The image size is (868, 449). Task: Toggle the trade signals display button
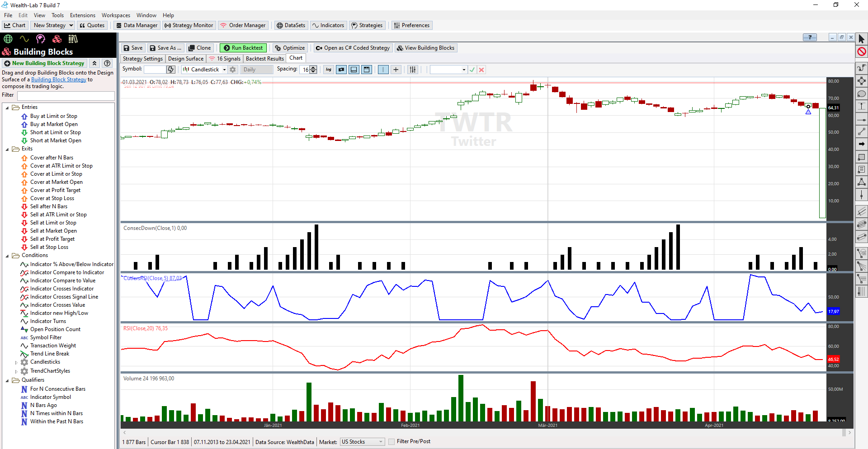tap(341, 70)
